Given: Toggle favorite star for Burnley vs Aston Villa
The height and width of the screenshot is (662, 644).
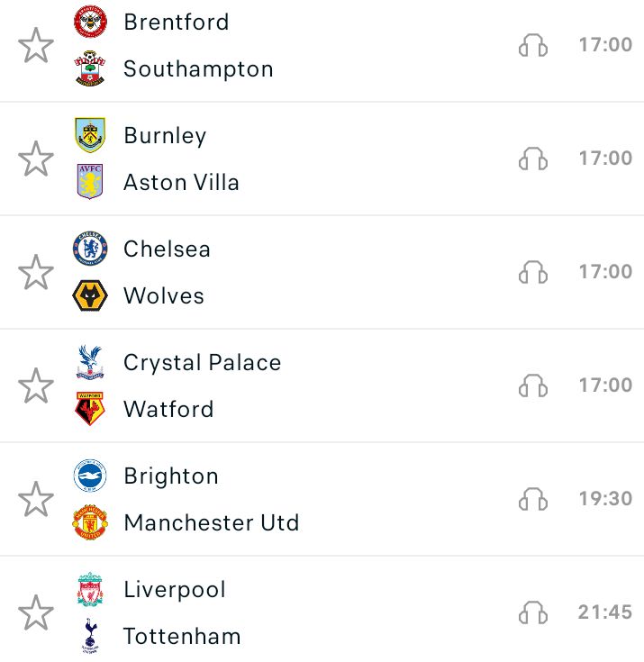Looking at the screenshot, I should (36, 159).
